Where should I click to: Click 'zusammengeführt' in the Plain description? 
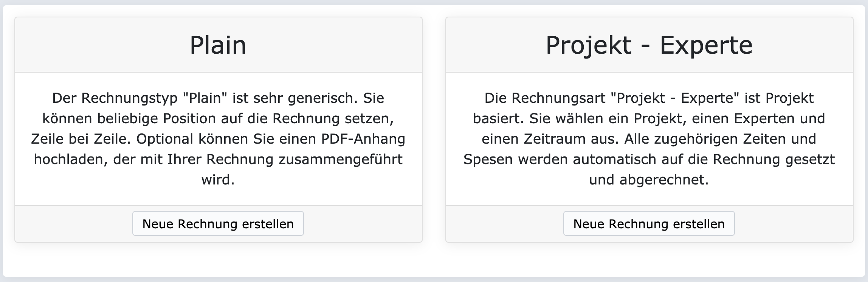click(340, 160)
